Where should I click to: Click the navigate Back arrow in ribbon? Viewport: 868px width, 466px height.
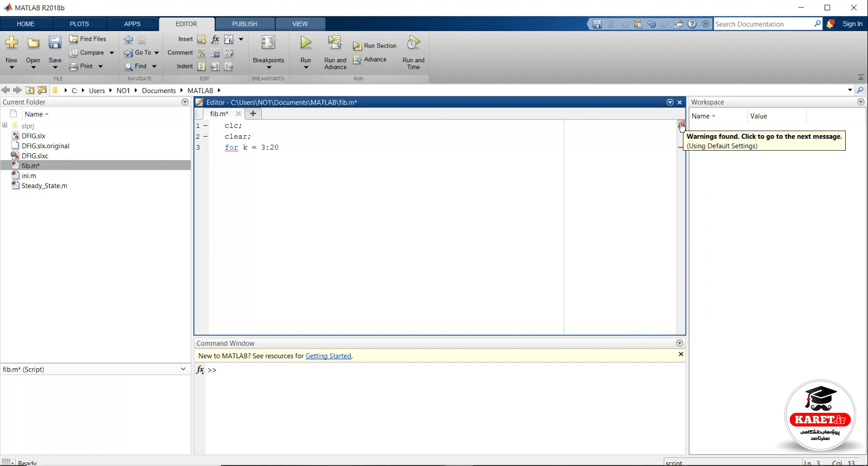click(128, 39)
